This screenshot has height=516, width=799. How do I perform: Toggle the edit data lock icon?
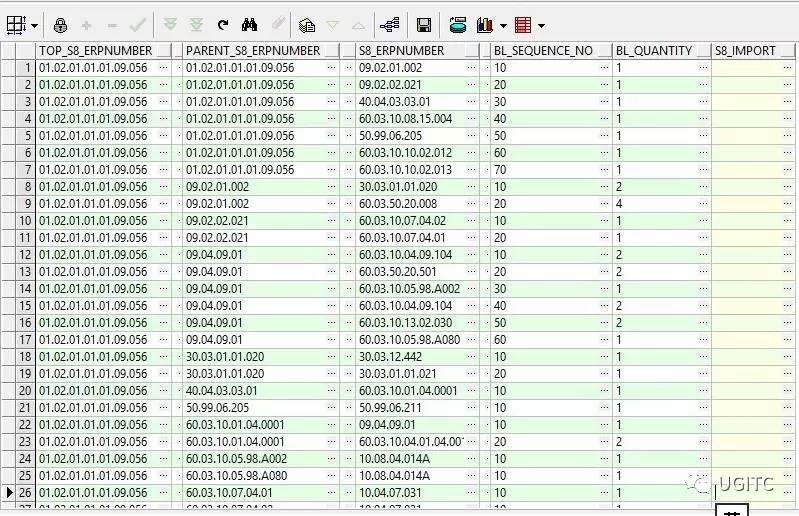(60, 24)
